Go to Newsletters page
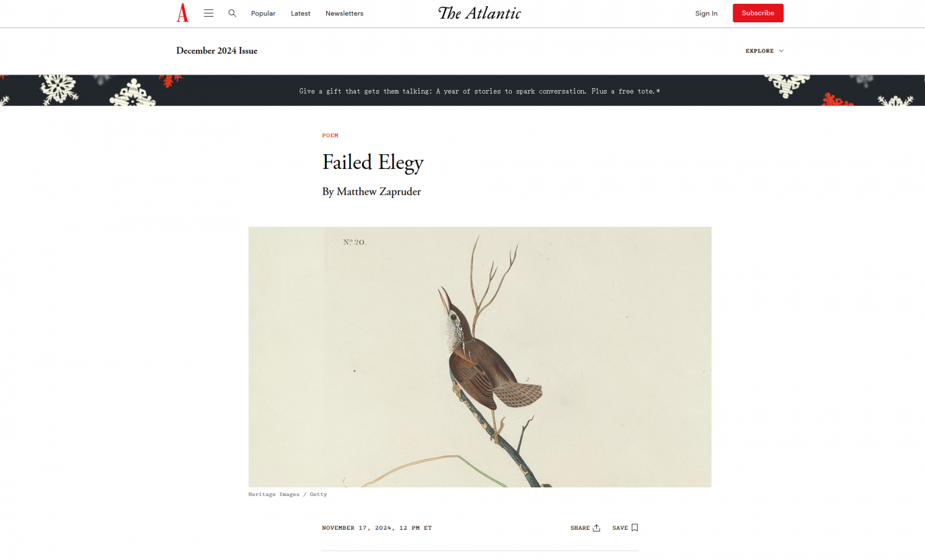The width and height of the screenshot is (925, 560). 344,14
